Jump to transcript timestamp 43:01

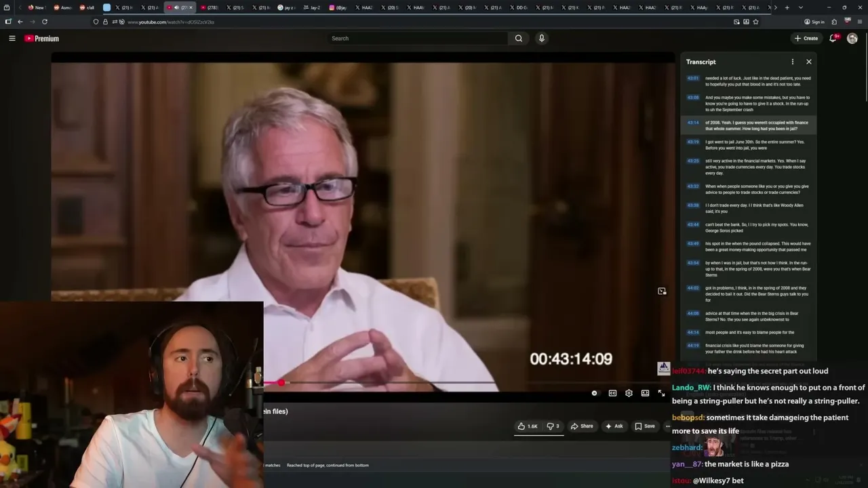(x=692, y=78)
